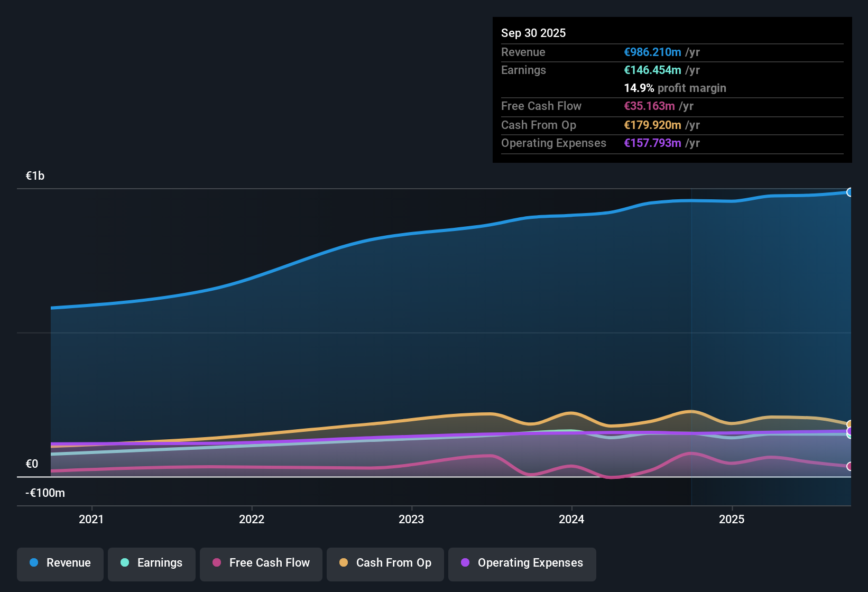Image resolution: width=868 pixels, height=592 pixels.
Task: Click the teal Earnings dot icon
Action: [124, 563]
